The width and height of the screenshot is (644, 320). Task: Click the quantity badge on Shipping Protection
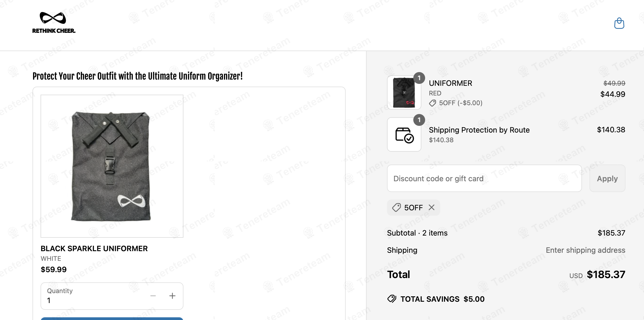[419, 120]
